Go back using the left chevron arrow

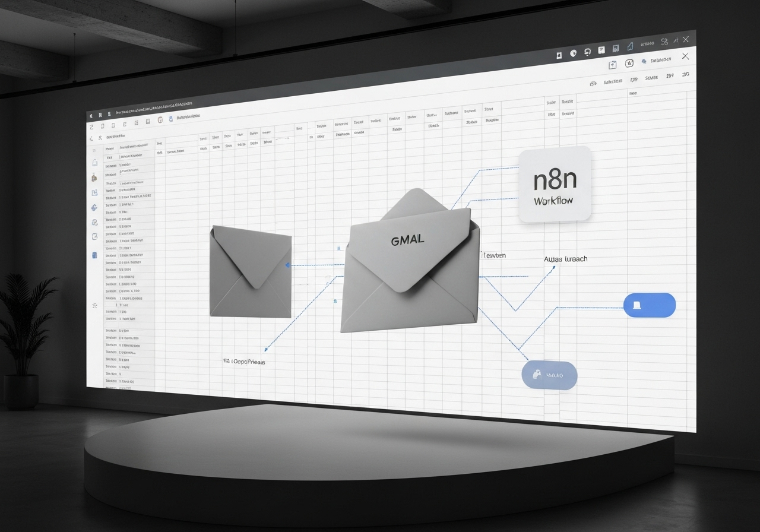91,138
